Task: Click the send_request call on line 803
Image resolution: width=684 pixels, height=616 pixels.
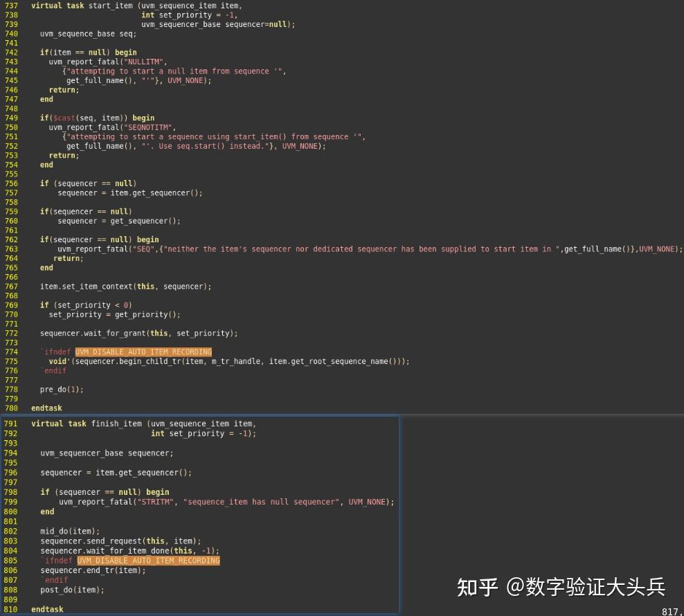Action: (x=109, y=541)
